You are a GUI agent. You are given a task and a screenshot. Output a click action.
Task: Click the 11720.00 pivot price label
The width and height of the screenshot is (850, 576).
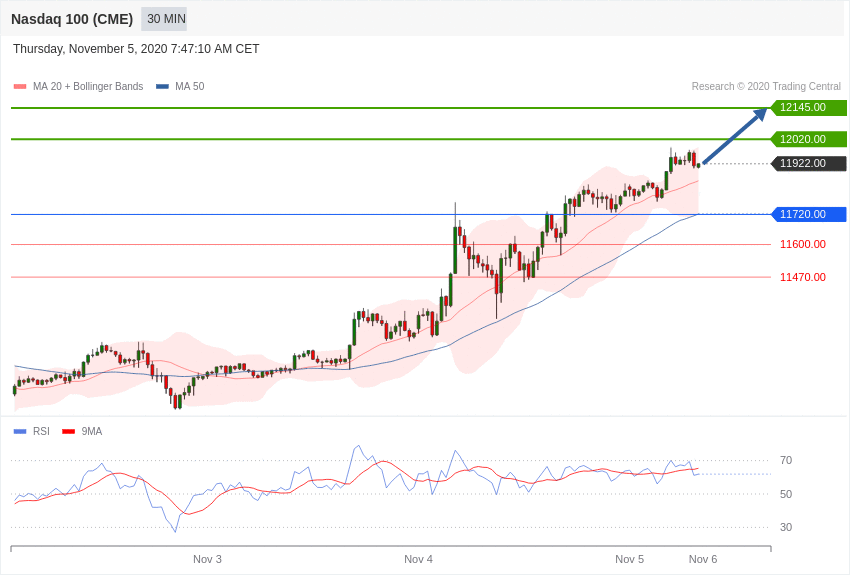tap(808, 214)
